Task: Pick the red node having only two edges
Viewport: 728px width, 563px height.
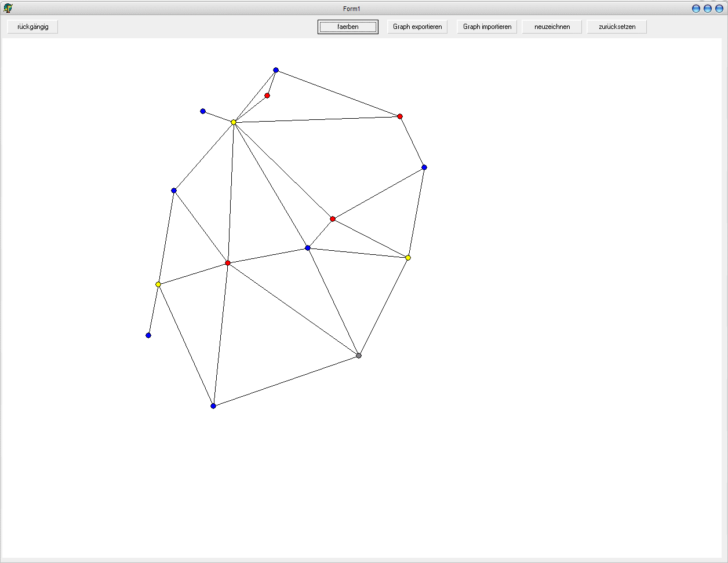Action: tap(267, 96)
